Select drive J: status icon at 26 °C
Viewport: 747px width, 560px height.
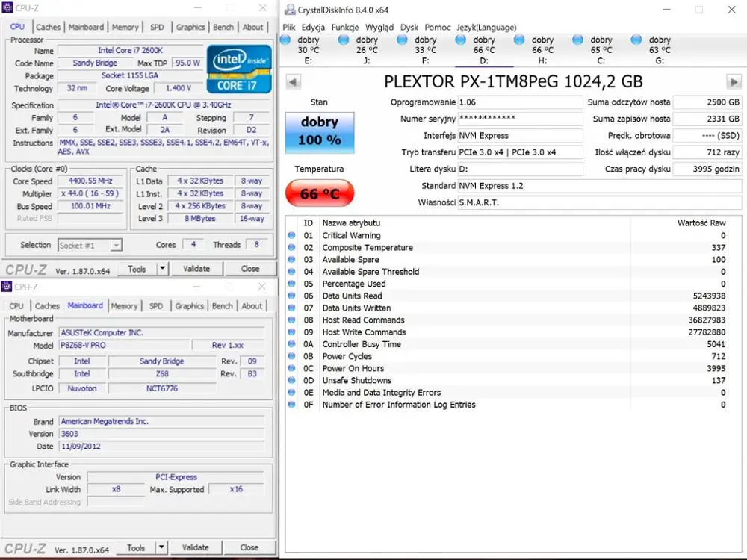tap(344, 40)
